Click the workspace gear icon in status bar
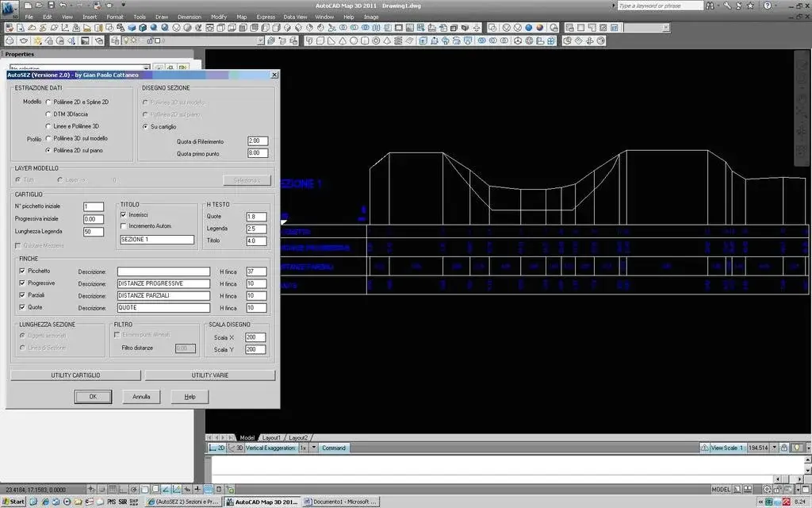812x508 pixels. 767,489
